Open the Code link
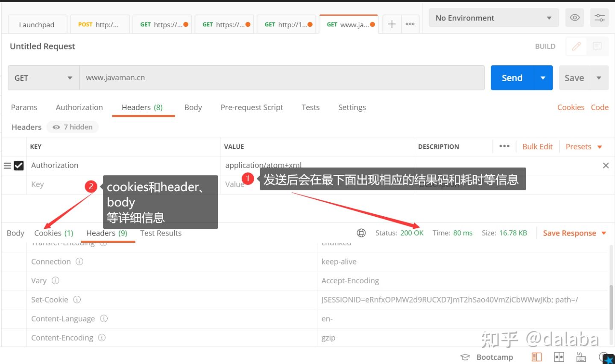The width and height of the screenshot is (615, 364). click(x=600, y=108)
